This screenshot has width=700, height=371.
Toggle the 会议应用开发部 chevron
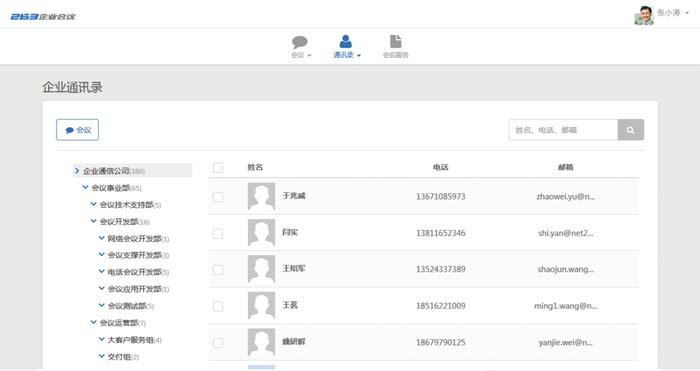point(101,288)
